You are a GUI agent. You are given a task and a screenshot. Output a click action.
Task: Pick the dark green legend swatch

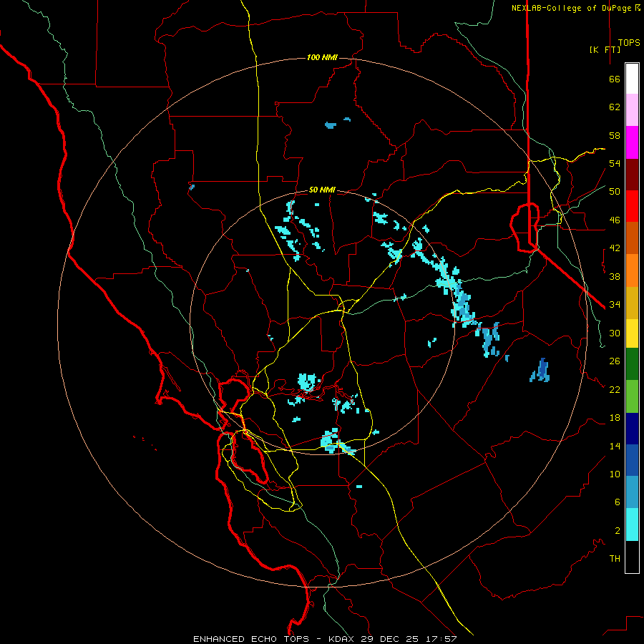(632, 364)
